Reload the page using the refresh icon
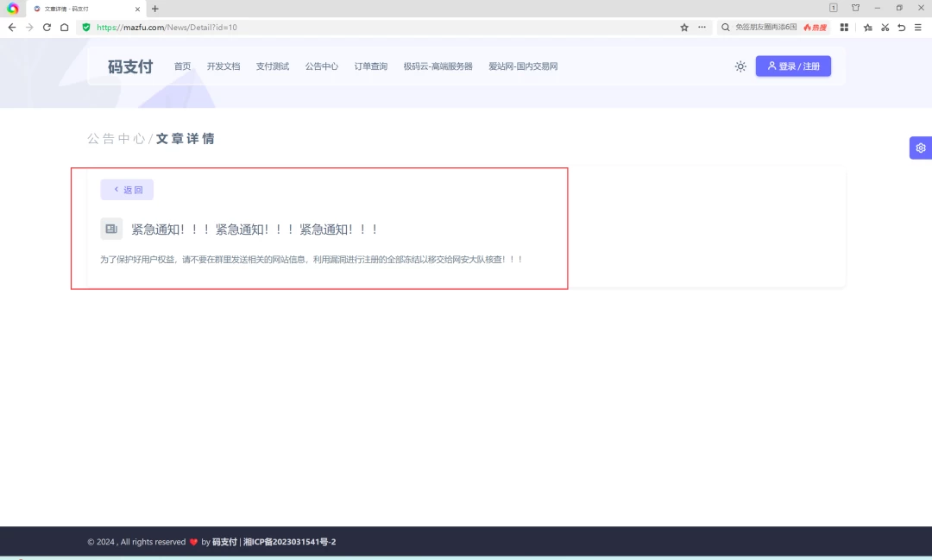Image resolution: width=932 pixels, height=560 pixels. coord(47,28)
